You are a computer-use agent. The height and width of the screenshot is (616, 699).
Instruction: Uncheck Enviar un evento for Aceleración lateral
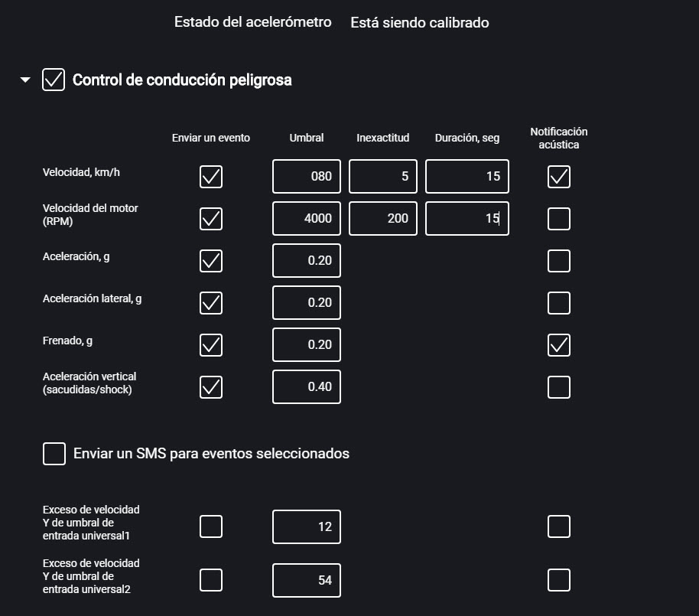pyautogui.click(x=210, y=302)
